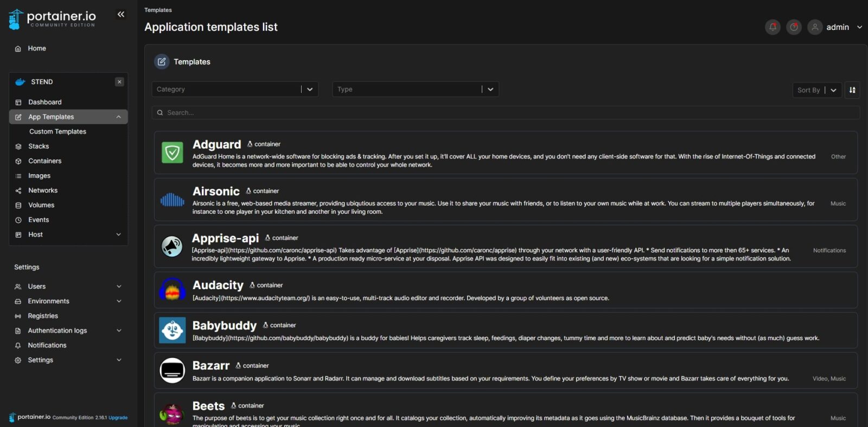
Task: Click the App Templates edit icon
Action: pyautogui.click(x=18, y=117)
